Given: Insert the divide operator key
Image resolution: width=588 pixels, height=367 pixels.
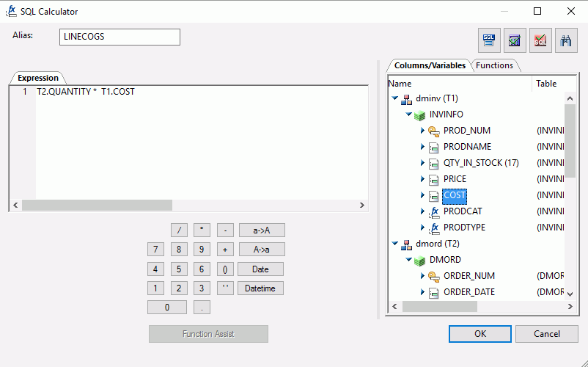Looking at the screenshot, I should tap(179, 230).
